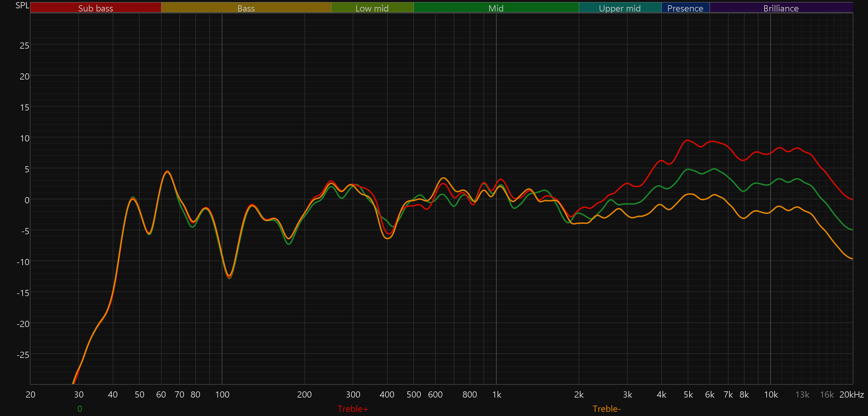This screenshot has width=868, height=416.
Task: Select the Brilliance band header
Action: (781, 8)
